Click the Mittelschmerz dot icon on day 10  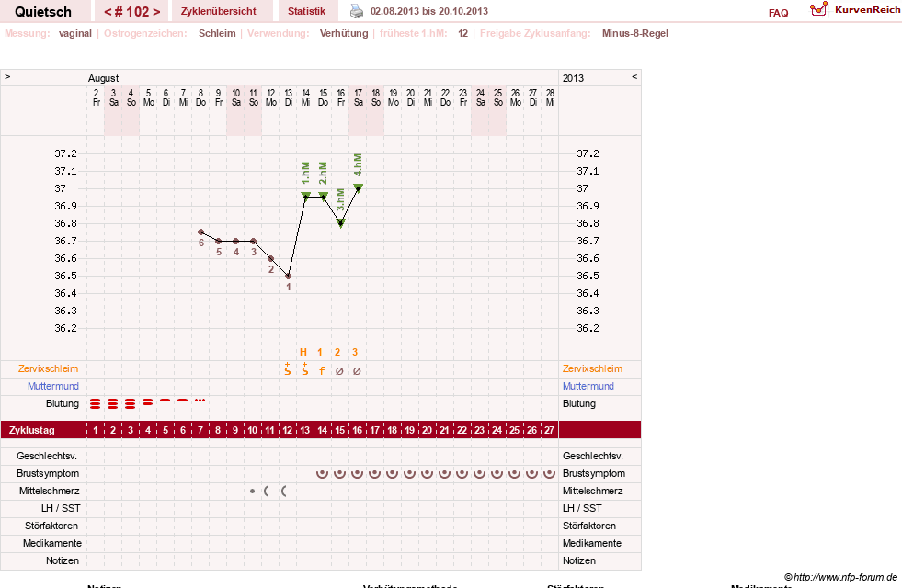tap(253, 491)
